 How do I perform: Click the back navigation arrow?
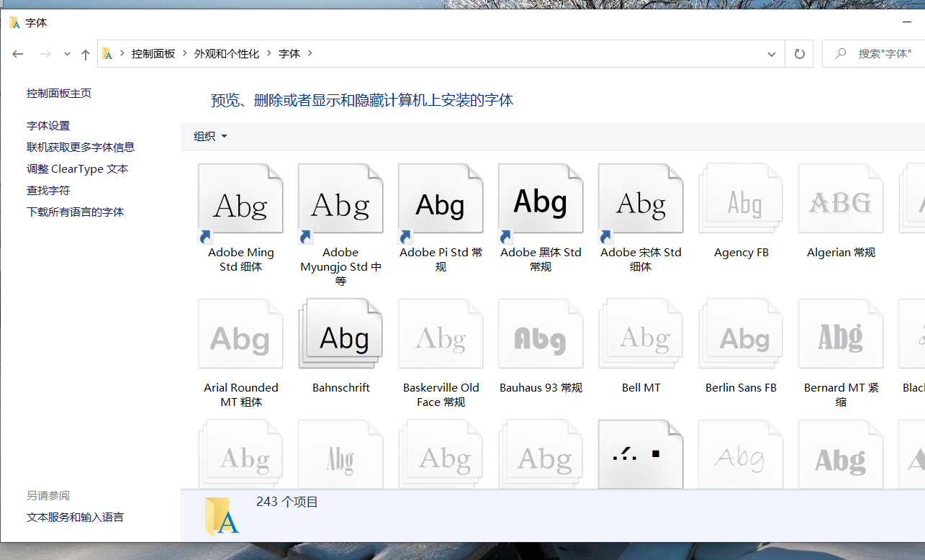(x=17, y=53)
